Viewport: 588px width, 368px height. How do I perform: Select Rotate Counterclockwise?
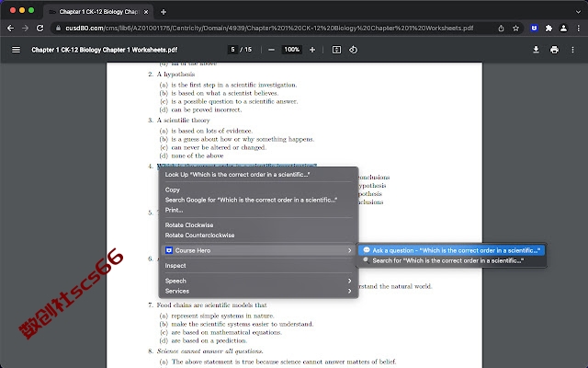pyautogui.click(x=199, y=236)
